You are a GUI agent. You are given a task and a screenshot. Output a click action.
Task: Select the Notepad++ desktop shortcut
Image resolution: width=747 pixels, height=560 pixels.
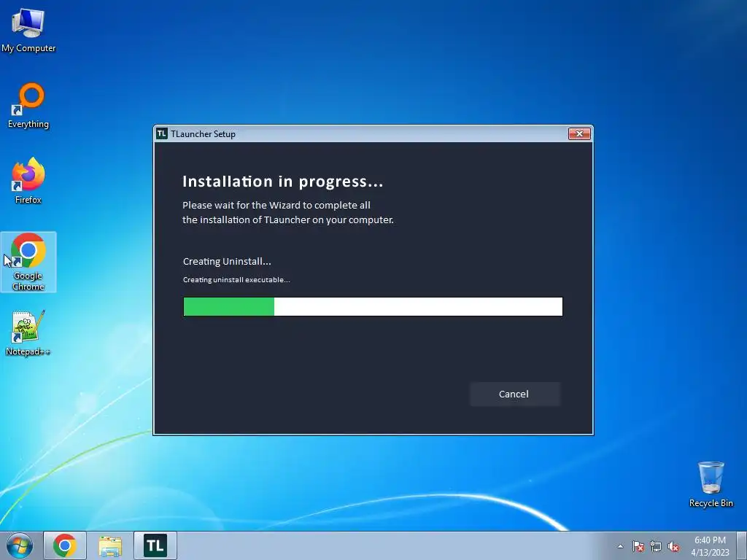(28, 333)
